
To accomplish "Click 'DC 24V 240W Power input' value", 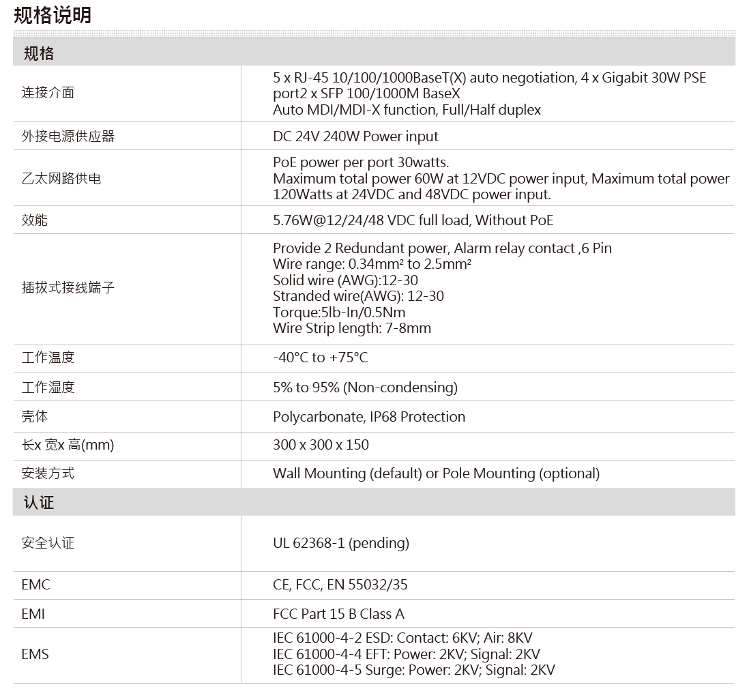I will (x=355, y=136).
